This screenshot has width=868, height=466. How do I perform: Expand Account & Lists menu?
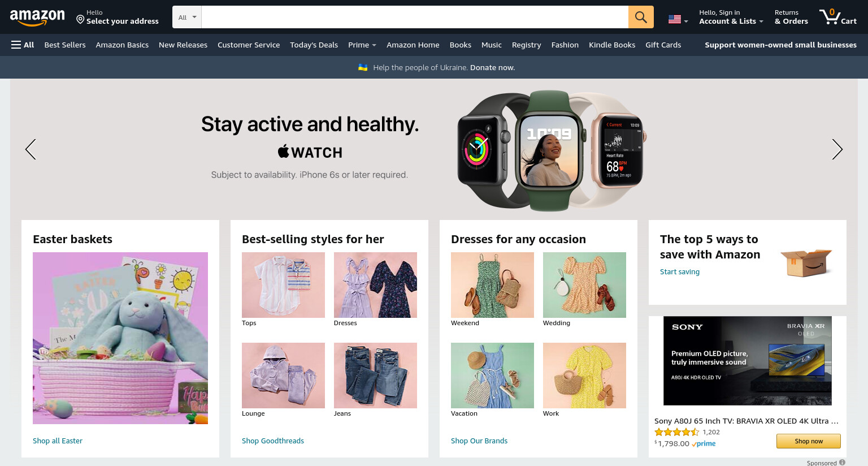point(731,17)
